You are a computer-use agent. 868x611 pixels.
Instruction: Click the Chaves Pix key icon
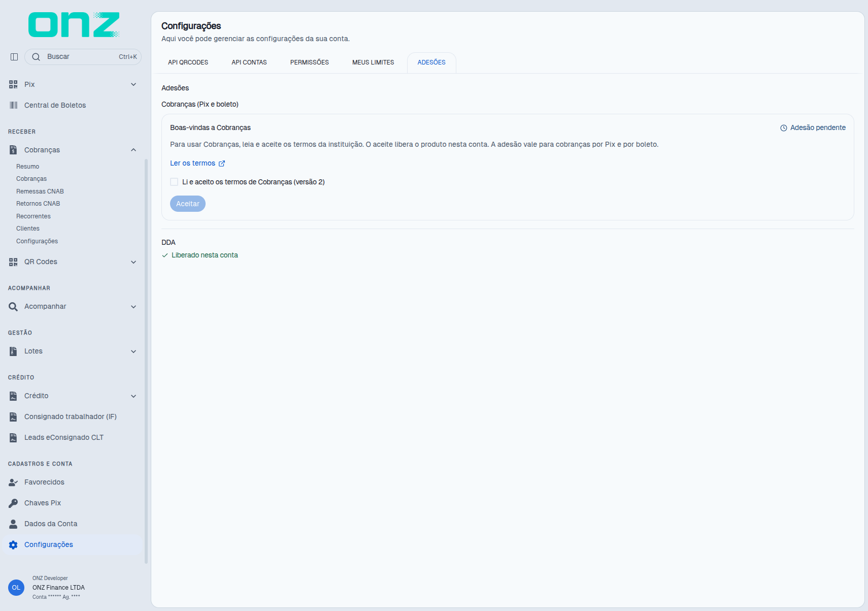tap(13, 503)
